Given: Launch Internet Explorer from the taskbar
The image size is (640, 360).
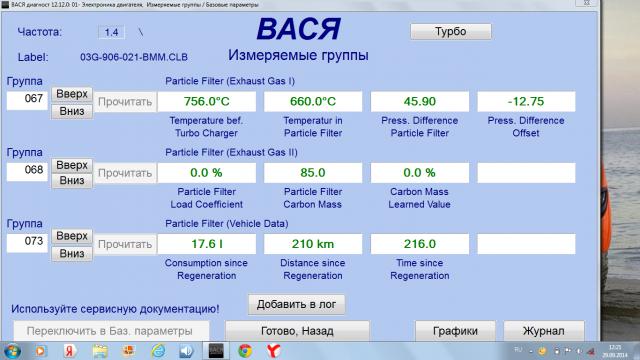Looking at the screenshot, I should [158, 351].
